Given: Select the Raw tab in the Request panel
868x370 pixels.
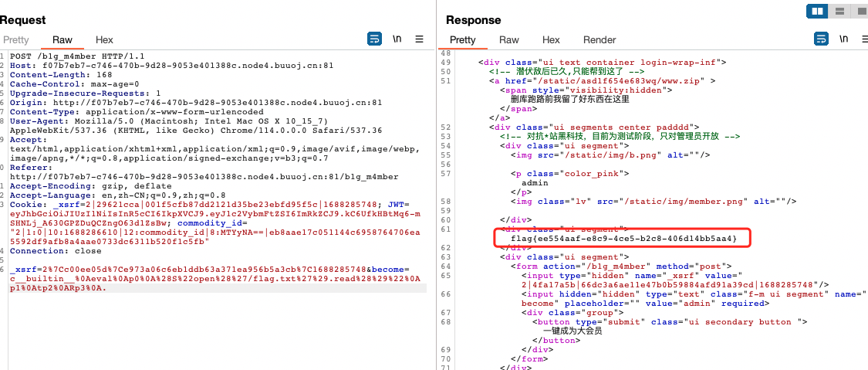Looking at the screenshot, I should (x=62, y=40).
